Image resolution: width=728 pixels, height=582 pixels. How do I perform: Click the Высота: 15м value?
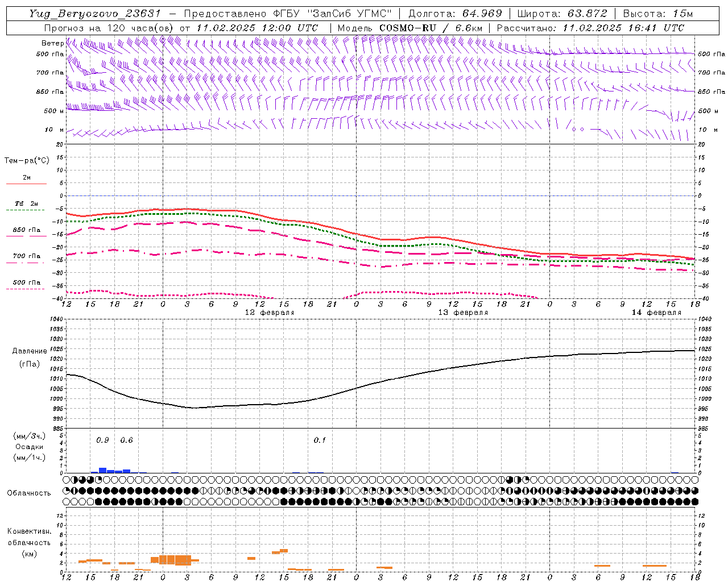pyautogui.click(x=658, y=14)
